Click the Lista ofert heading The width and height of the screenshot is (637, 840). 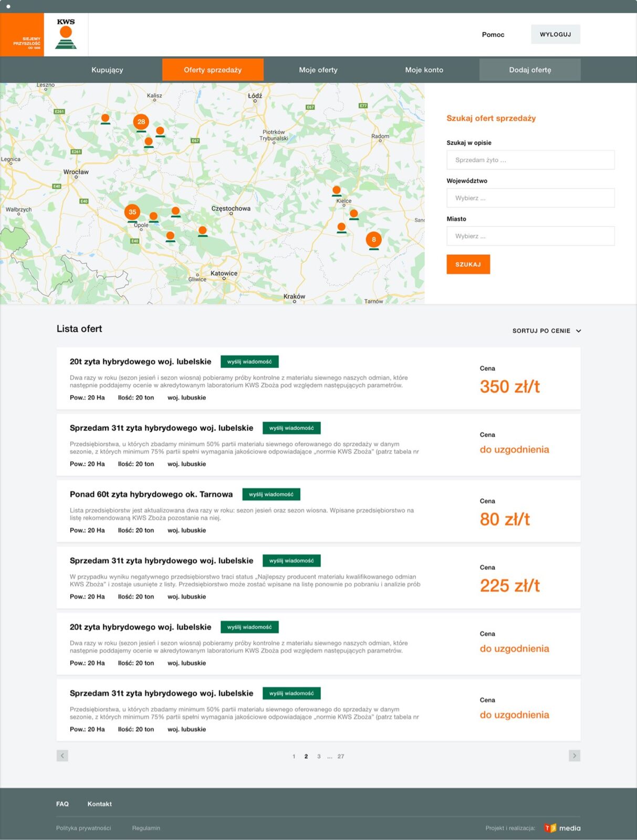[79, 329]
